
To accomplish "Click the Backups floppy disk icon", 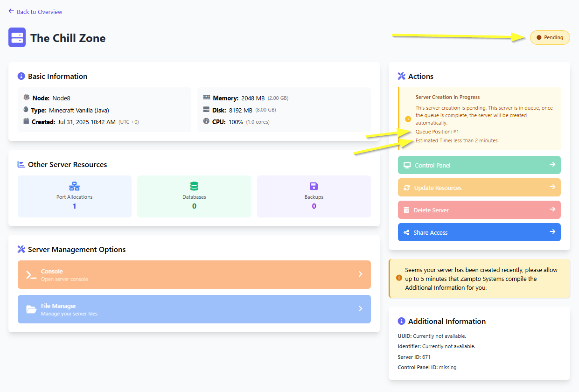I will point(314,186).
